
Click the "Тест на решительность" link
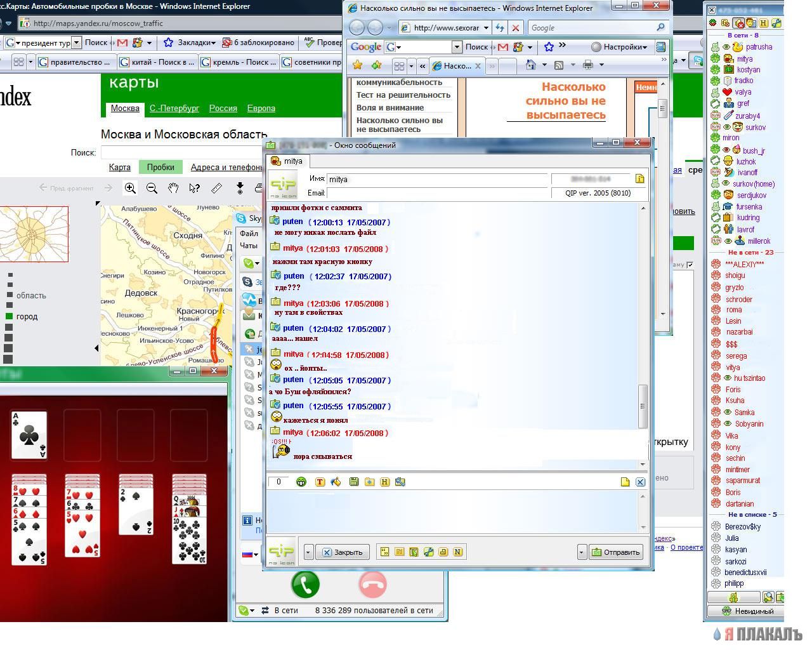tap(403, 95)
